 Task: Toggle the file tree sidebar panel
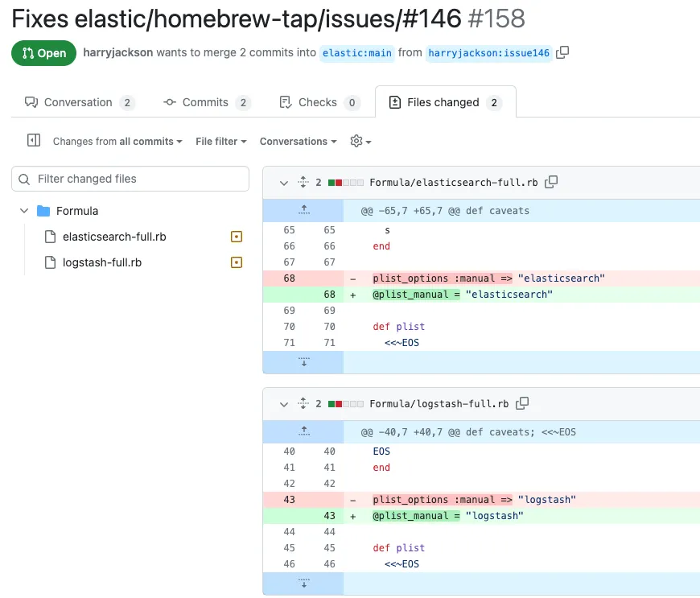click(34, 140)
